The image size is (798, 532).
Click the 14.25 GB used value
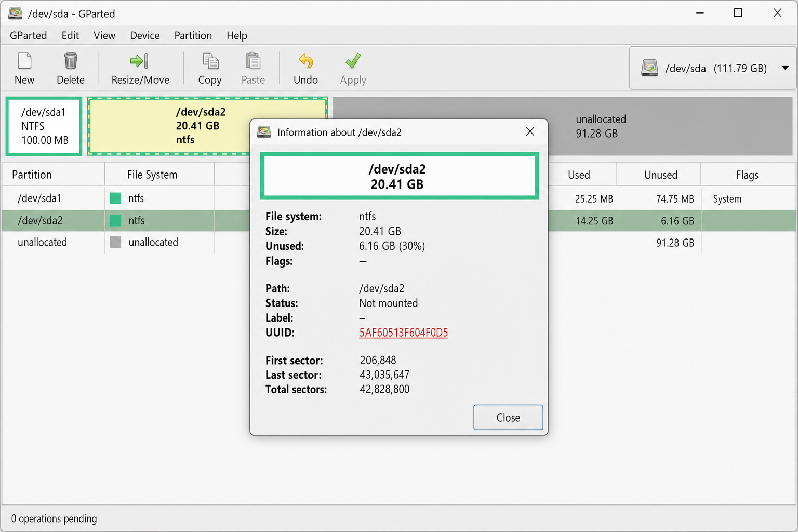click(594, 221)
